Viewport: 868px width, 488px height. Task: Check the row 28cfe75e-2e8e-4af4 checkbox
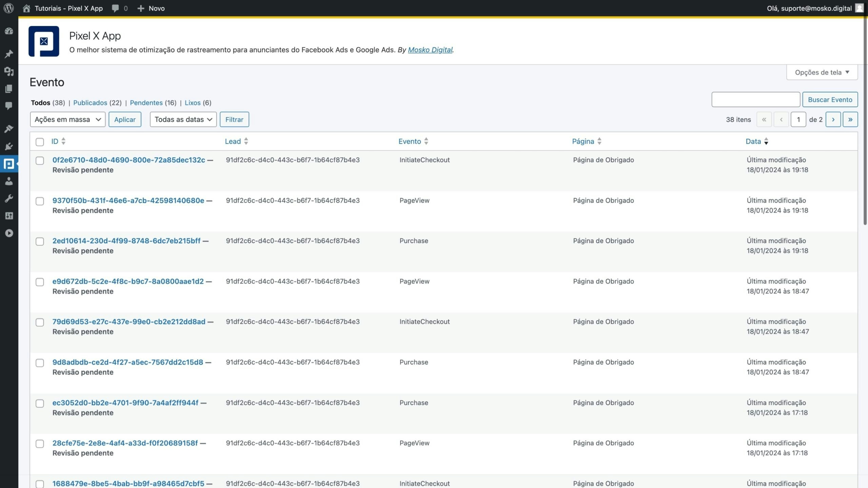click(x=40, y=444)
